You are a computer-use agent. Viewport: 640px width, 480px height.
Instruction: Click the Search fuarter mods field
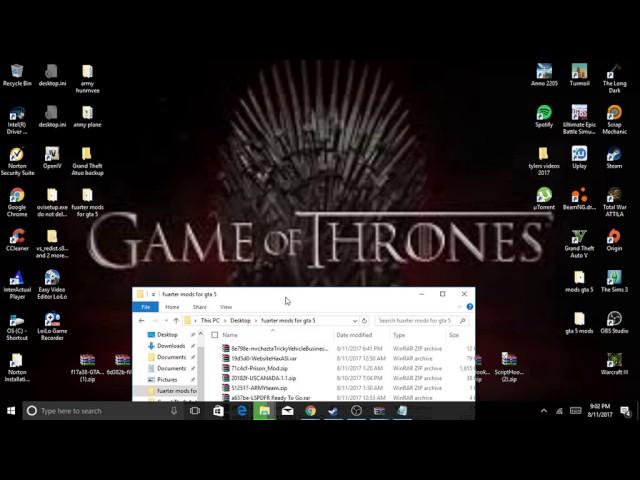coord(421,321)
